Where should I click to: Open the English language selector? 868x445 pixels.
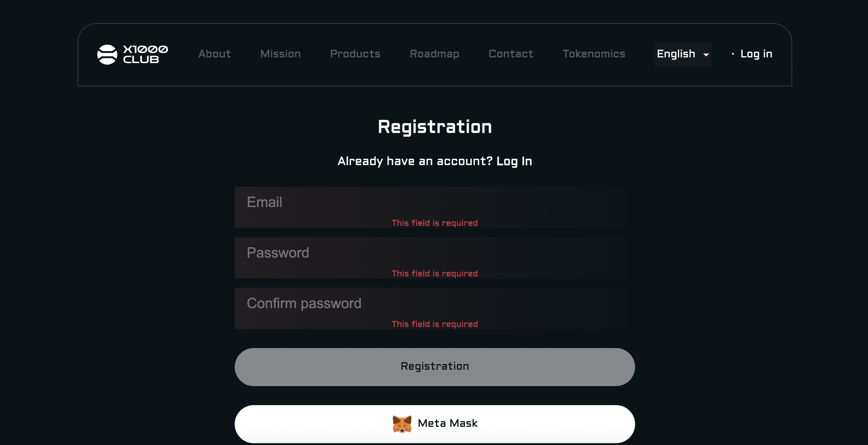click(676, 54)
